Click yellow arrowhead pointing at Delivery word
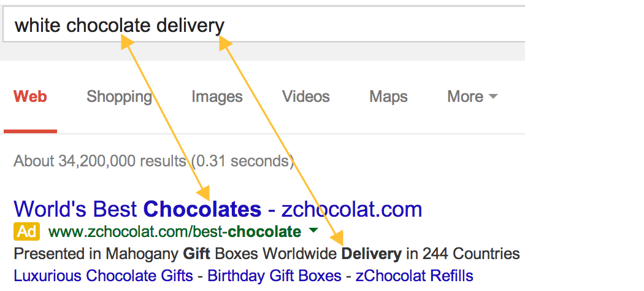The image size is (644, 291). (337, 238)
